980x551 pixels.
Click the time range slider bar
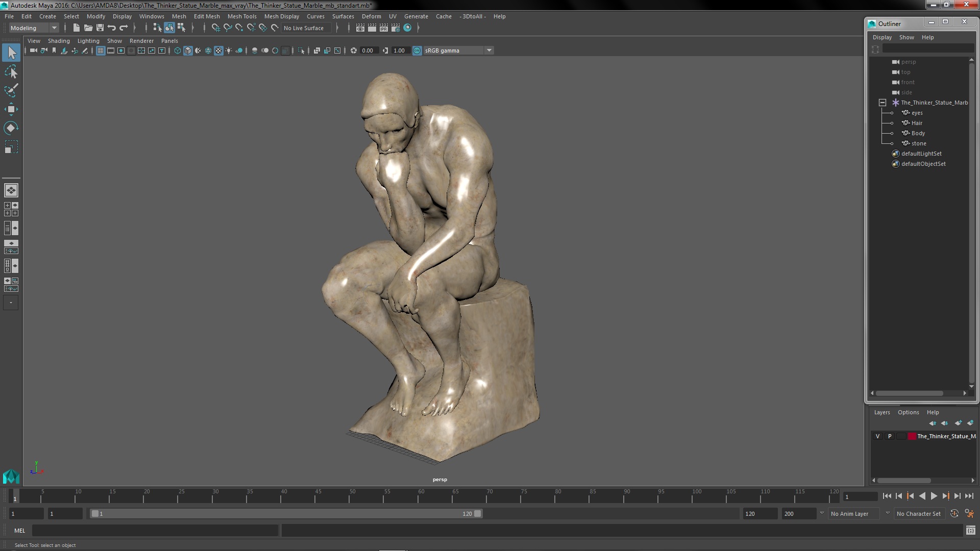tap(286, 514)
